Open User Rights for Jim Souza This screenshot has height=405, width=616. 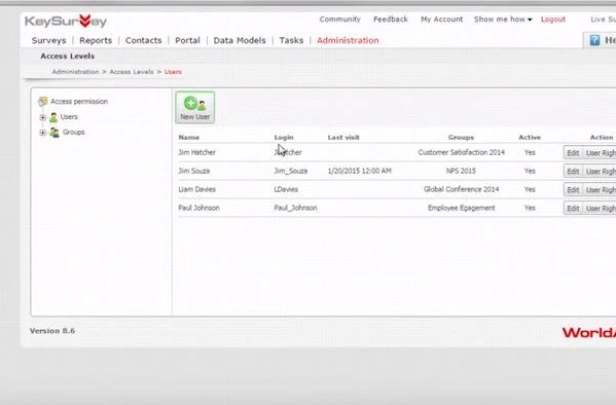(600, 171)
